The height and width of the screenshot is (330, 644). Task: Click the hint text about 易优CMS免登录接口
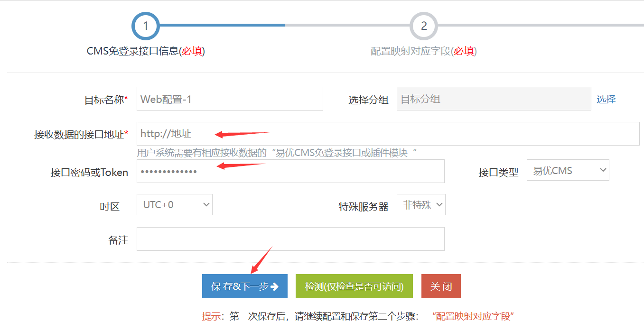pyautogui.click(x=277, y=153)
